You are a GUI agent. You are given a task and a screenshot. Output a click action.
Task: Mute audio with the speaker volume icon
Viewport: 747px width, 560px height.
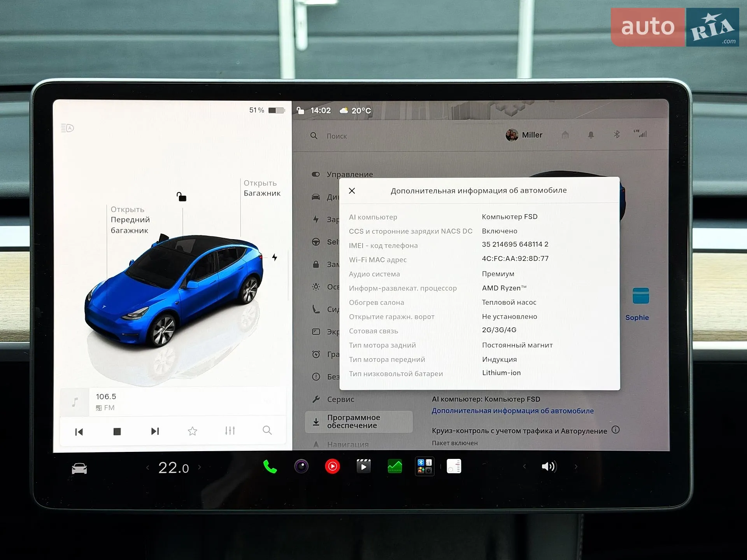coord(549,466)
